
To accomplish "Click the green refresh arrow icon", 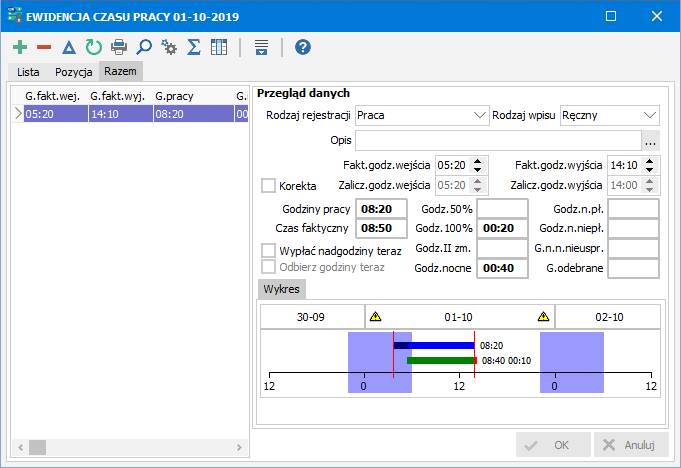I will [93, 47].
